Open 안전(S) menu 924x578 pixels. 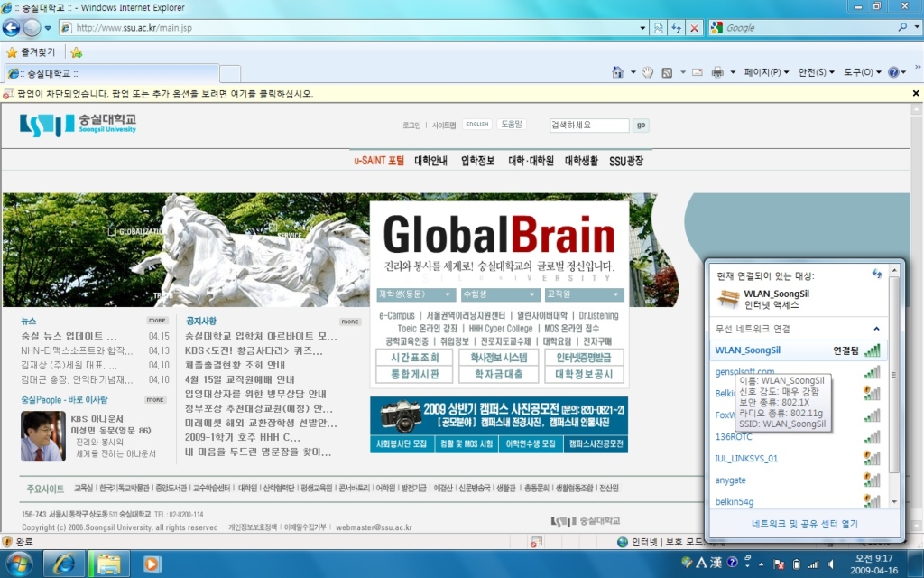pyautogui.click(x=816, y=72)
